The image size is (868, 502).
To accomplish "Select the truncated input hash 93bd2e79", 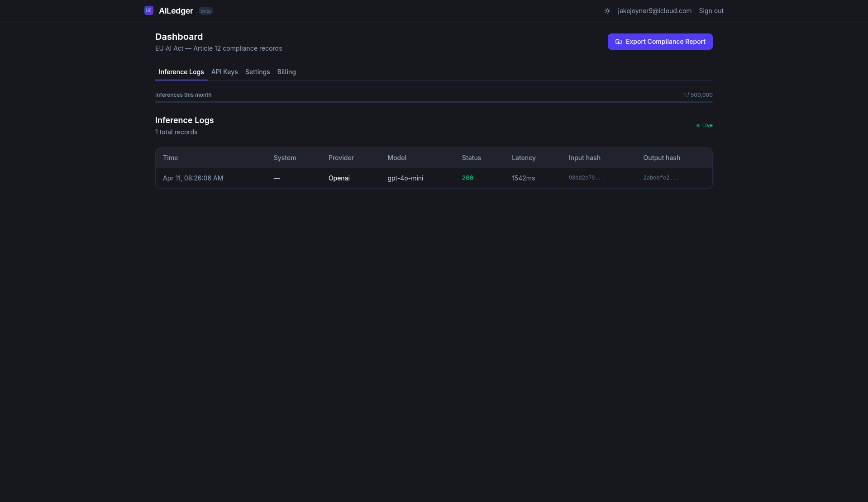I will (x=586, y=178).
